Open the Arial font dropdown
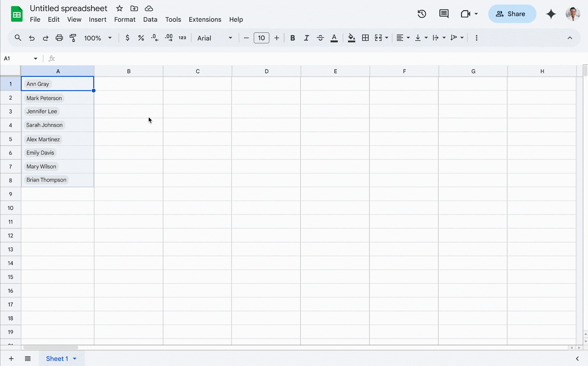The width and height of the screenshot is (588, 366). click(215, 38)
